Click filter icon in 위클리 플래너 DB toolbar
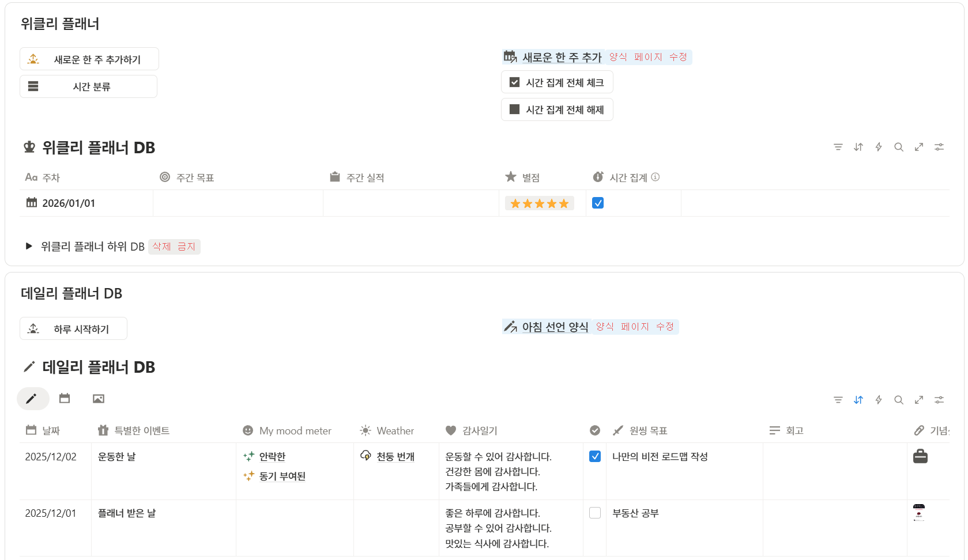Screen dimensions: 968x560 838,147
